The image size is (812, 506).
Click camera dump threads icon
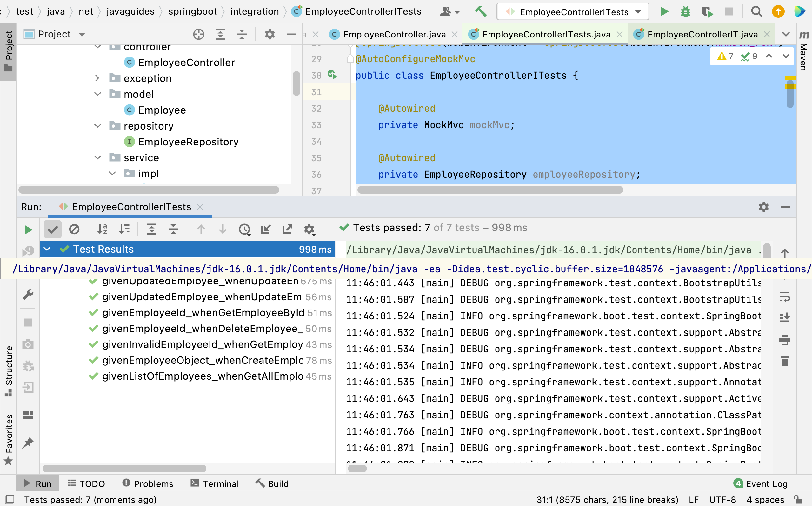click(x=28, y=344)
